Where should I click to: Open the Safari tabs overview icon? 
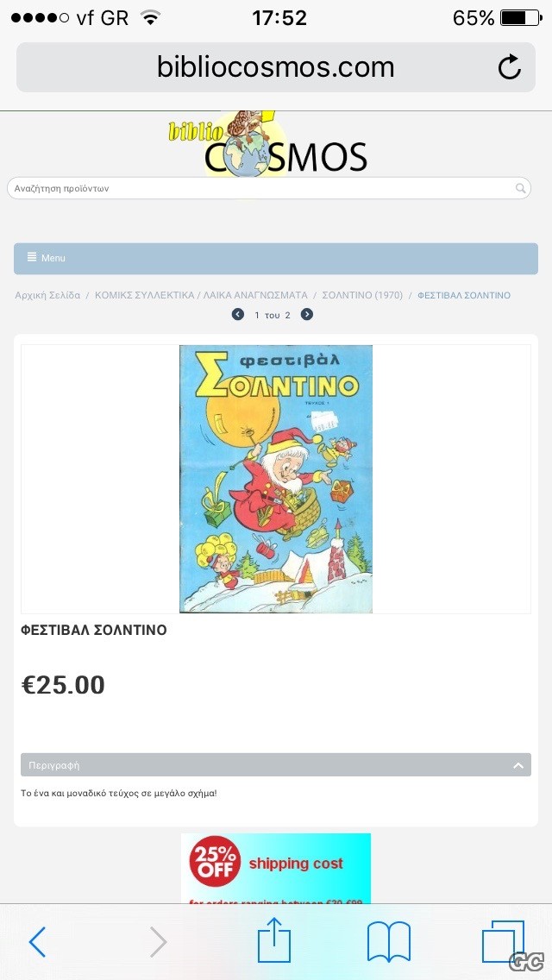coord(503,942)
